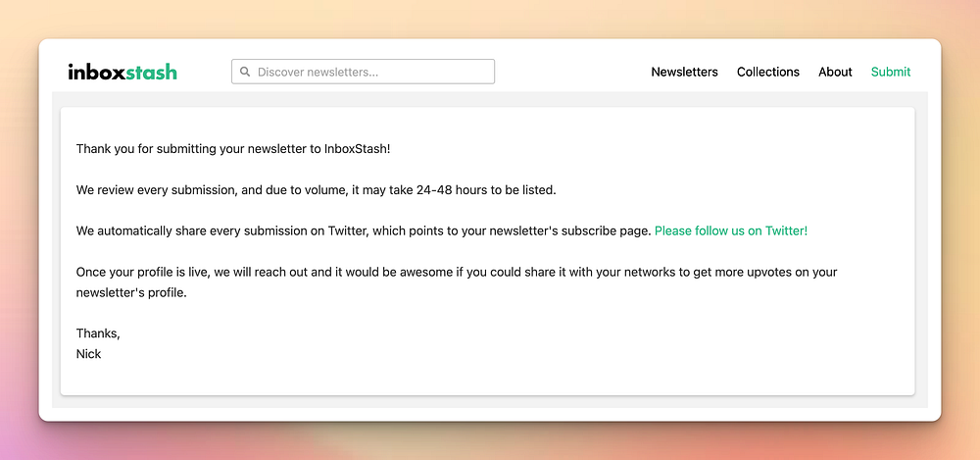Click the magnifier icon in search box
Screen dimensions: 980x460
(245, 72)
